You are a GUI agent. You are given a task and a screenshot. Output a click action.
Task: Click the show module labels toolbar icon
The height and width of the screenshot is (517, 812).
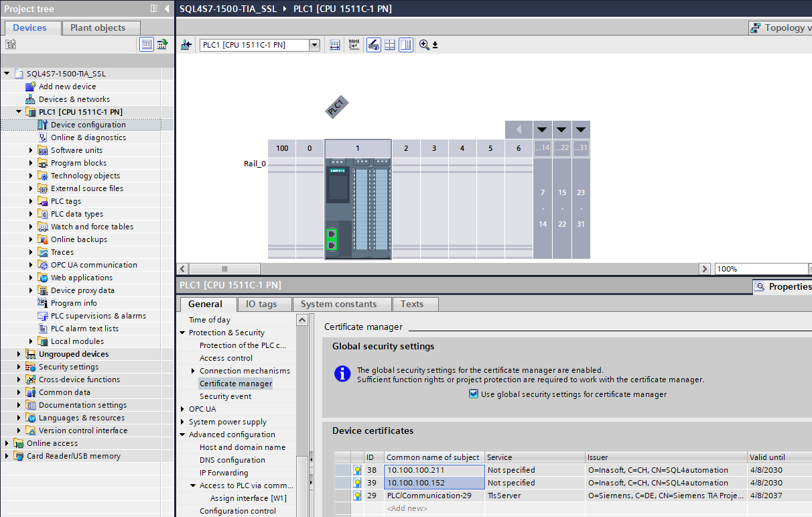click(335, 45)
